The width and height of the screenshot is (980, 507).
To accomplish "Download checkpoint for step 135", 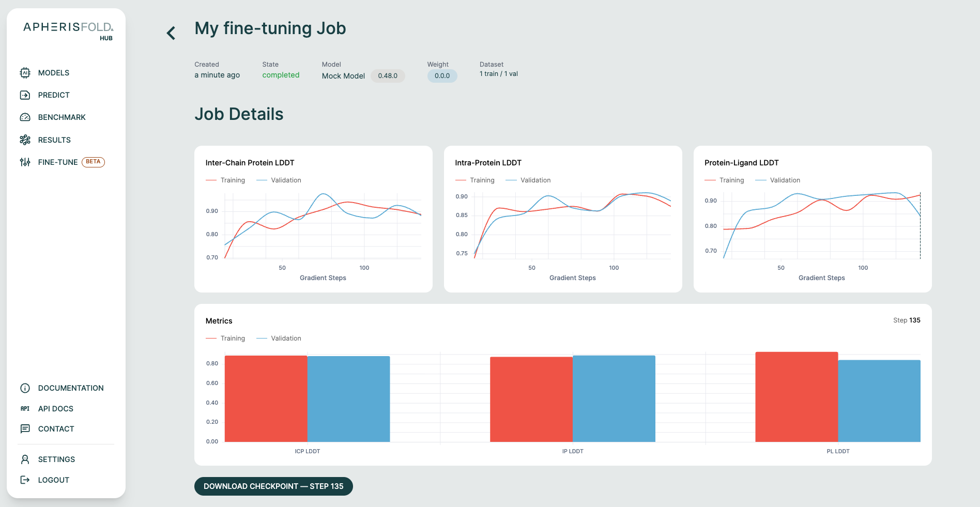I will pos(273,486).
